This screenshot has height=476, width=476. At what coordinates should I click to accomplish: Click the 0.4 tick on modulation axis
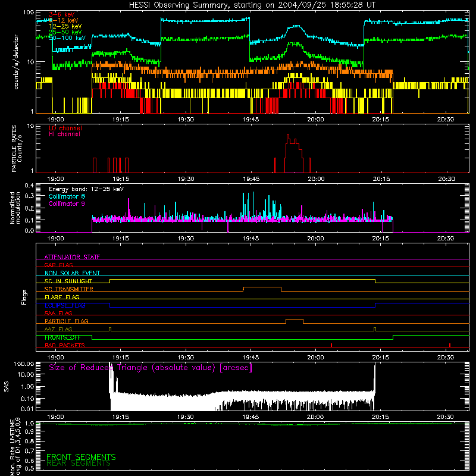(29, 186)
